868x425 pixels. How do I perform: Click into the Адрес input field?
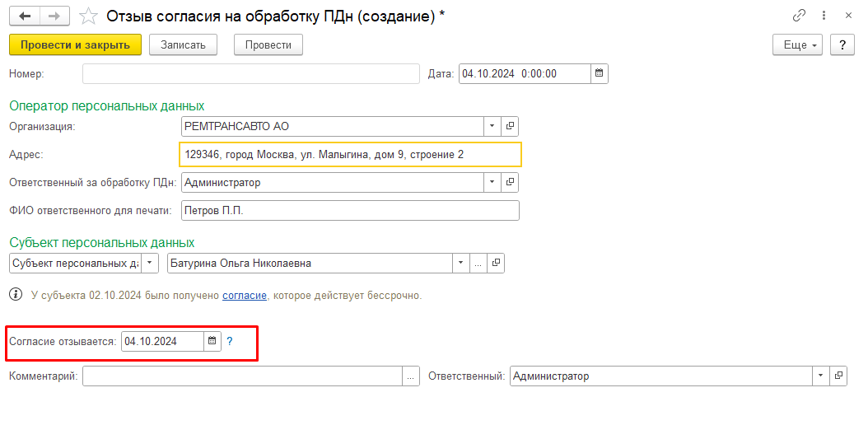350,154
